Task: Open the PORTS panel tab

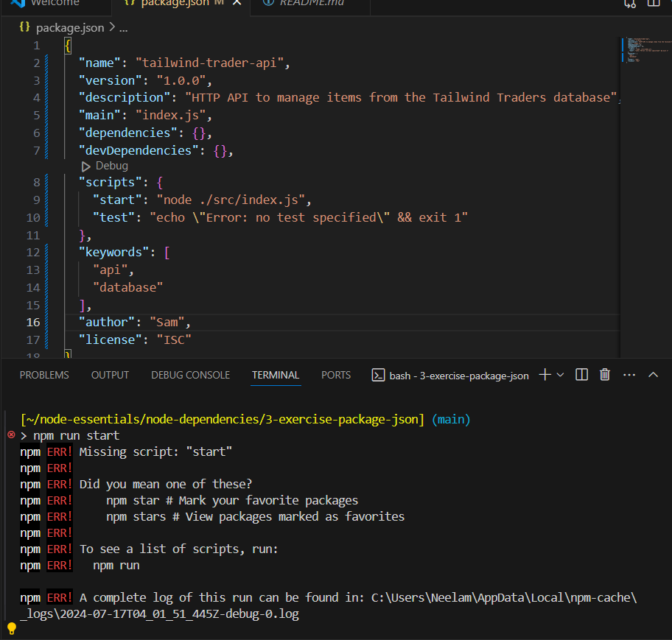Action: pos(336,376)
